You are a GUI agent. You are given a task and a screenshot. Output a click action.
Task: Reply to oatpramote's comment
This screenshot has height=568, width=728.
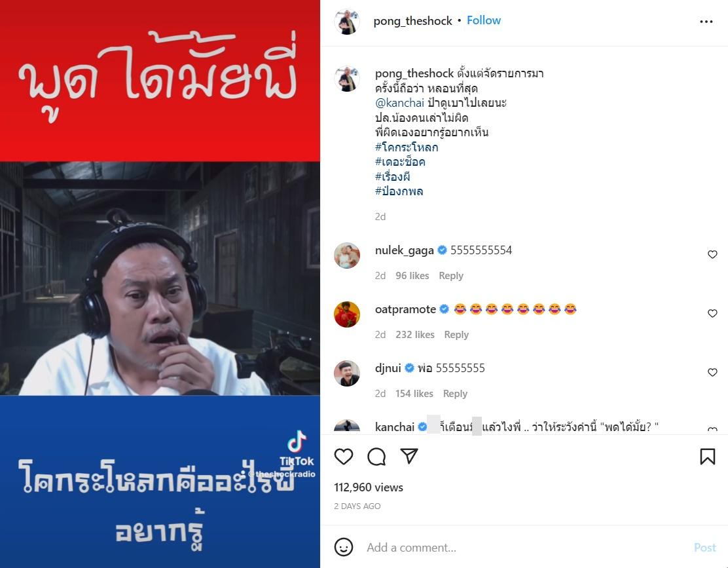click(x=456, y=334)
